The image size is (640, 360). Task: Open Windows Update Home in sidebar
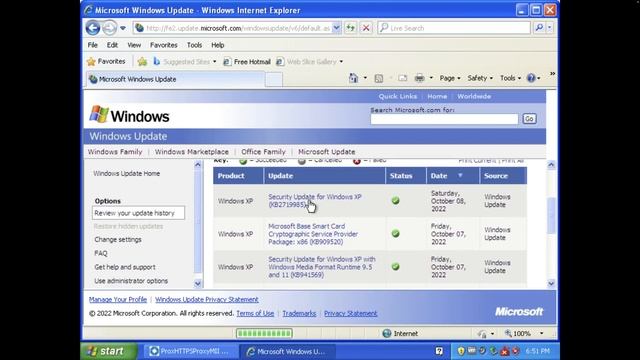127,173
